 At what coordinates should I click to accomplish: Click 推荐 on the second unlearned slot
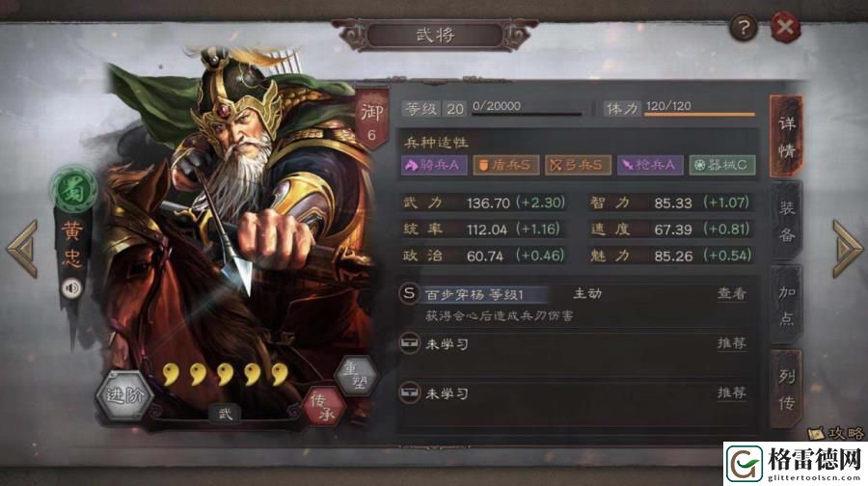click(732, 393)
